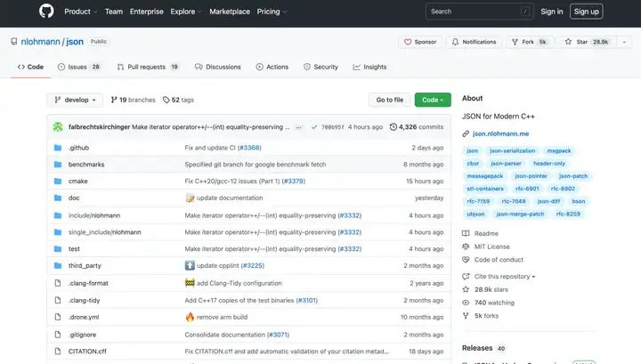Screen dimensions: 641x364
Task: Open the include/nlohmann folder
Action: [94, 215]
